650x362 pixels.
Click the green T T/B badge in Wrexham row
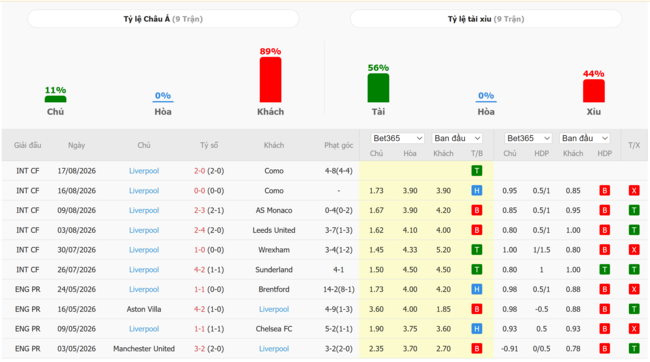477,250
